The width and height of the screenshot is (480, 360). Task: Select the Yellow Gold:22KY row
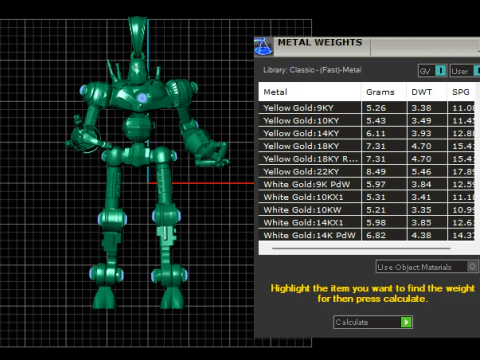(367, 171)
